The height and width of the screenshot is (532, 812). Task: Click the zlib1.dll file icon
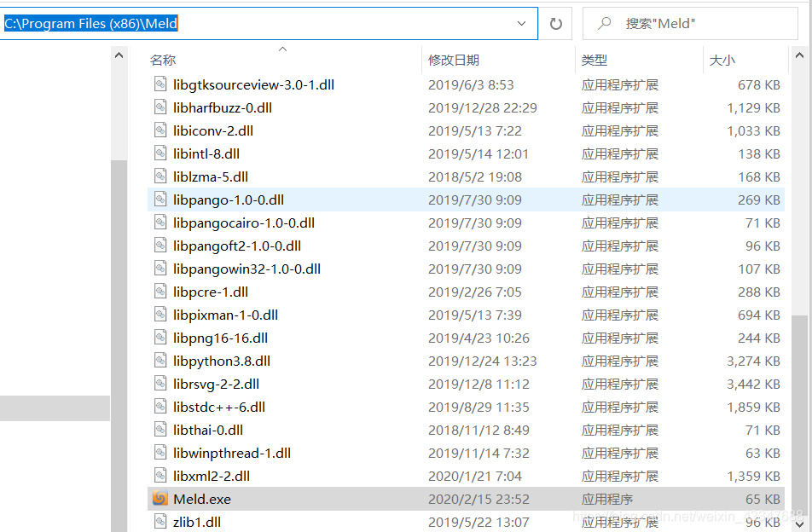point(160,522)
